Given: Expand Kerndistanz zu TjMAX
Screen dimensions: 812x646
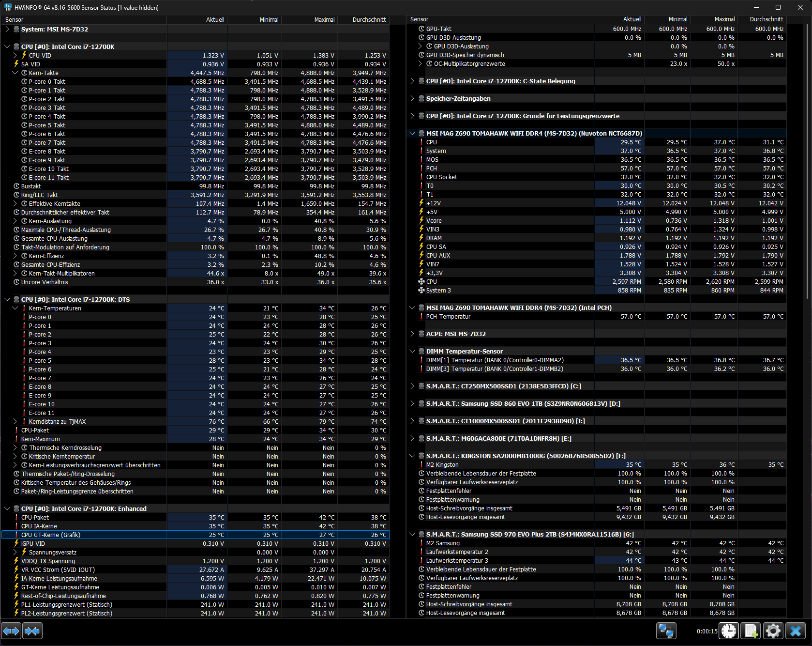Looking at the screenshot, I should [15, 422].
